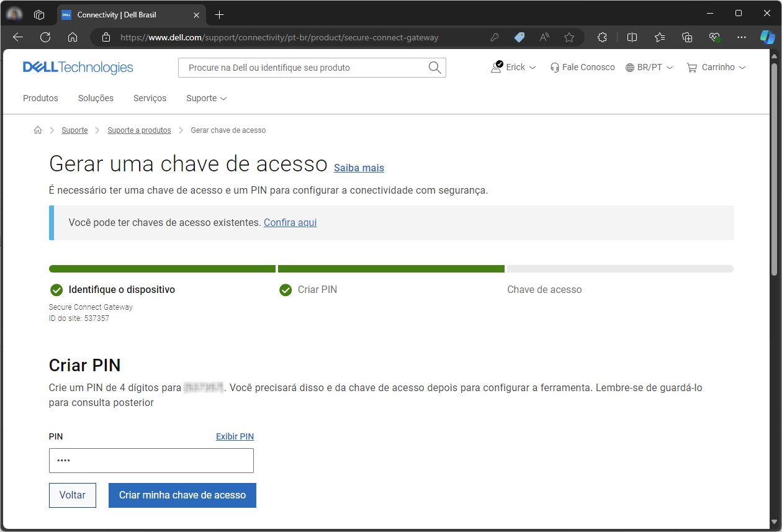Click Criar minha chave de acesso
The width and height of the screenshot is (782, 532).
[182, 495]
